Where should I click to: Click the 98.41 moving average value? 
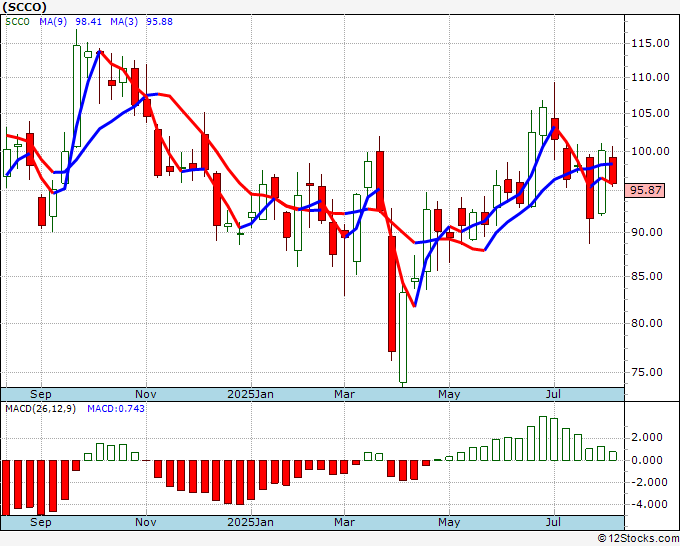coord(88,22)
